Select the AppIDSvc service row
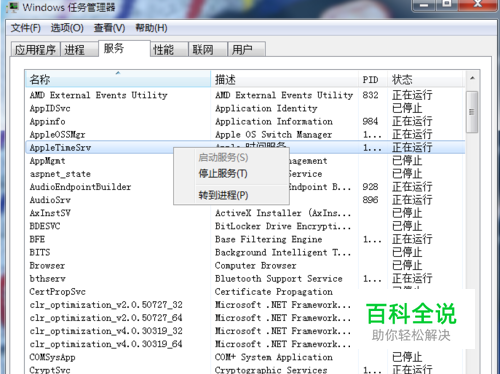 245,108
